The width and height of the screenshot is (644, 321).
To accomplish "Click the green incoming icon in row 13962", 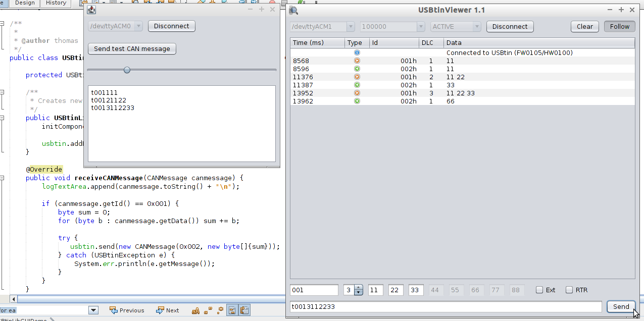I will pyautogui.click(x=357, y=101).
